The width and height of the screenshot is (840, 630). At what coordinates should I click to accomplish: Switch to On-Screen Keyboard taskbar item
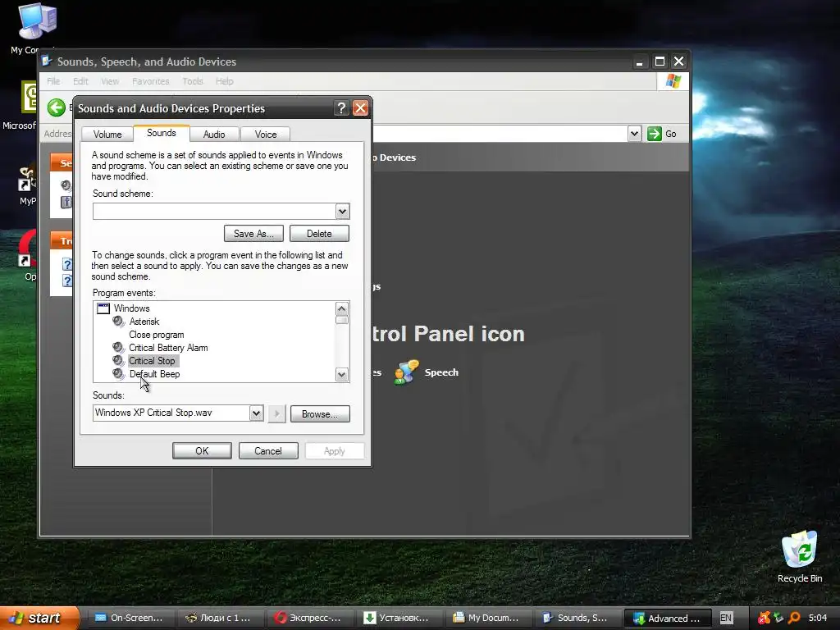131,618
